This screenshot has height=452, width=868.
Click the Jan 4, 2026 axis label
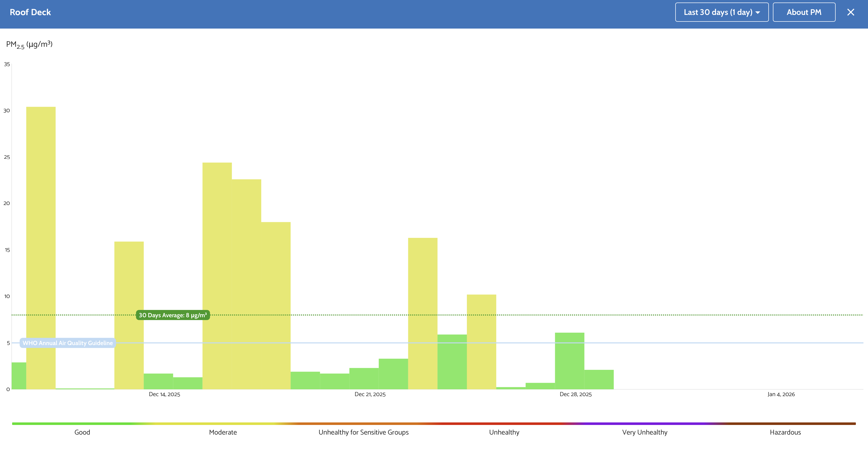[x=781, y=394]
